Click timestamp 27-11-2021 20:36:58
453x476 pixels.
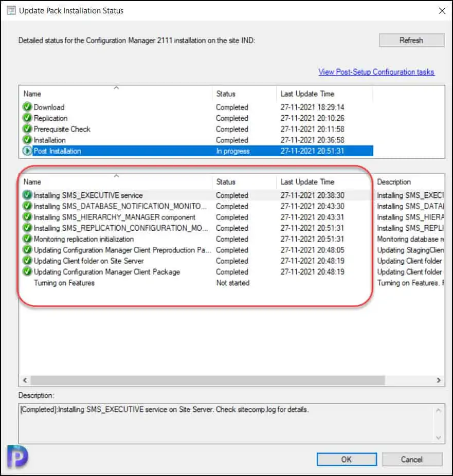313,140
